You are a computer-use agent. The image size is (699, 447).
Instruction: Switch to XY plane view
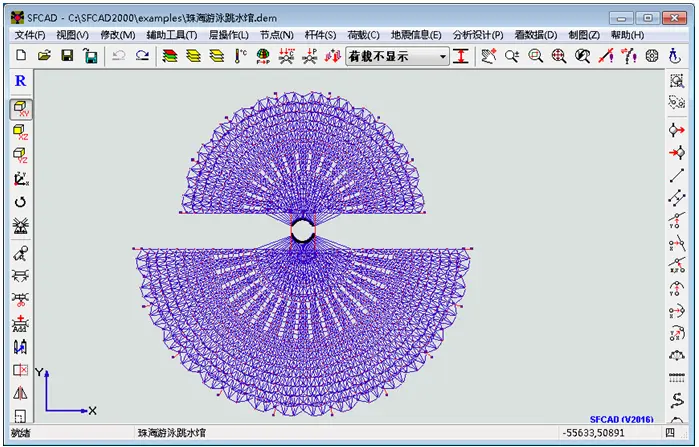coord(21,109)
